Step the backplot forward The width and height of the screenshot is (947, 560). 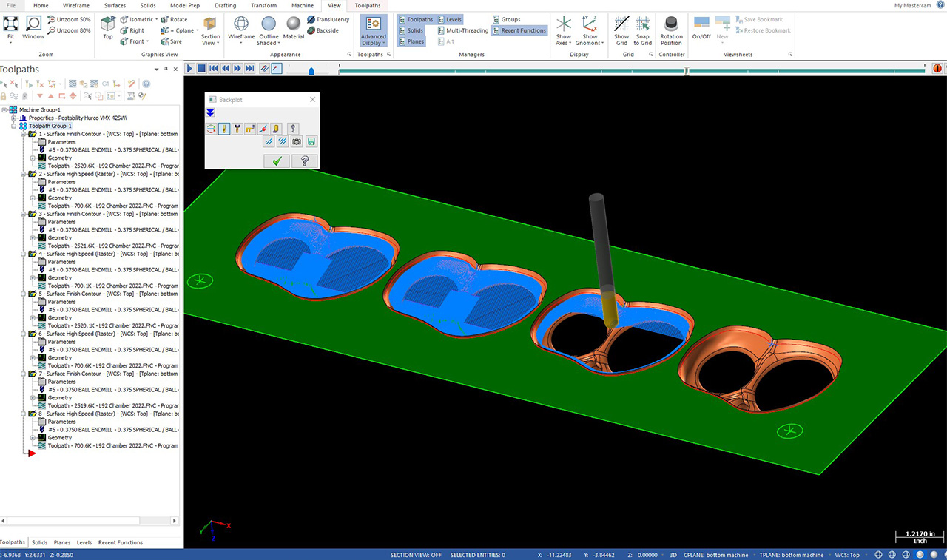click(237, 68)
